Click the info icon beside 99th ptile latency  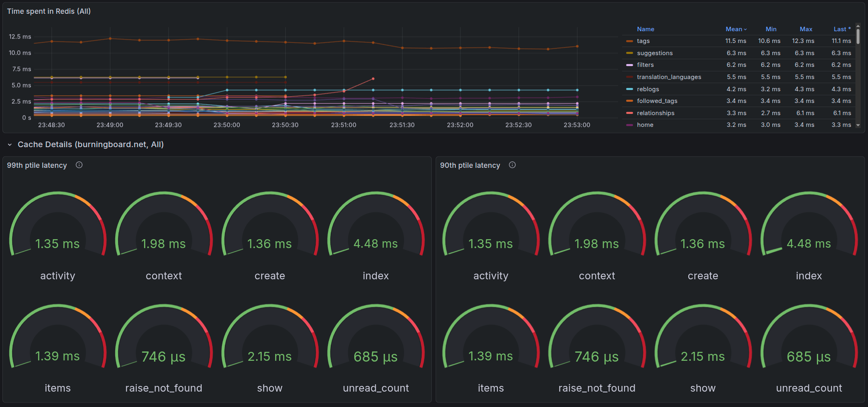(79, 165)
